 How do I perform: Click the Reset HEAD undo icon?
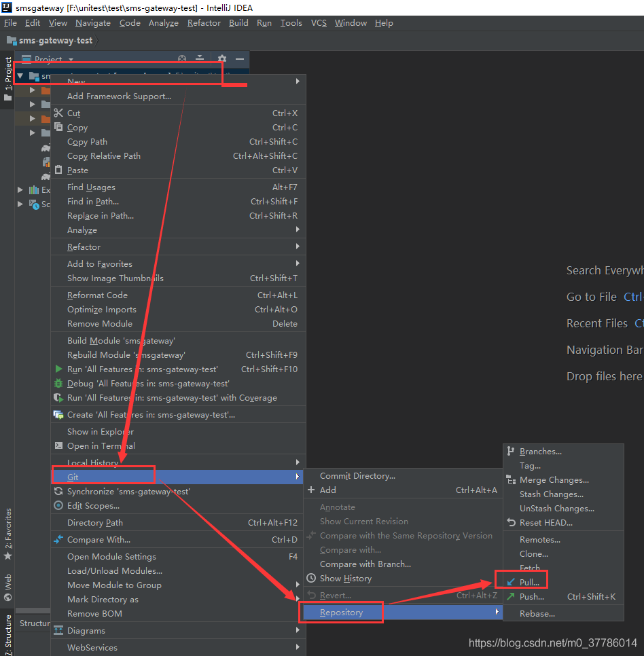click(x=511, y=522)
